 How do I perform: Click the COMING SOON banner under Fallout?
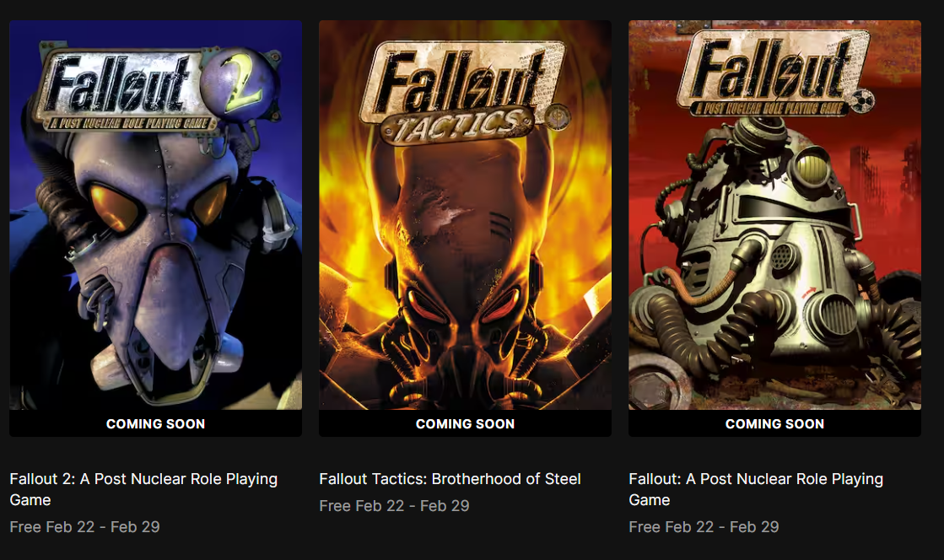(774, 424)
